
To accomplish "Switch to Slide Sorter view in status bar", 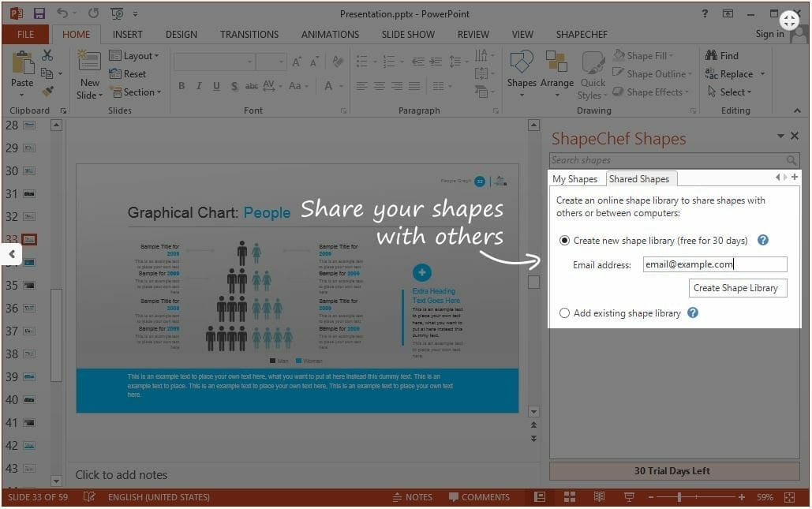I will [x=569, y=497].
